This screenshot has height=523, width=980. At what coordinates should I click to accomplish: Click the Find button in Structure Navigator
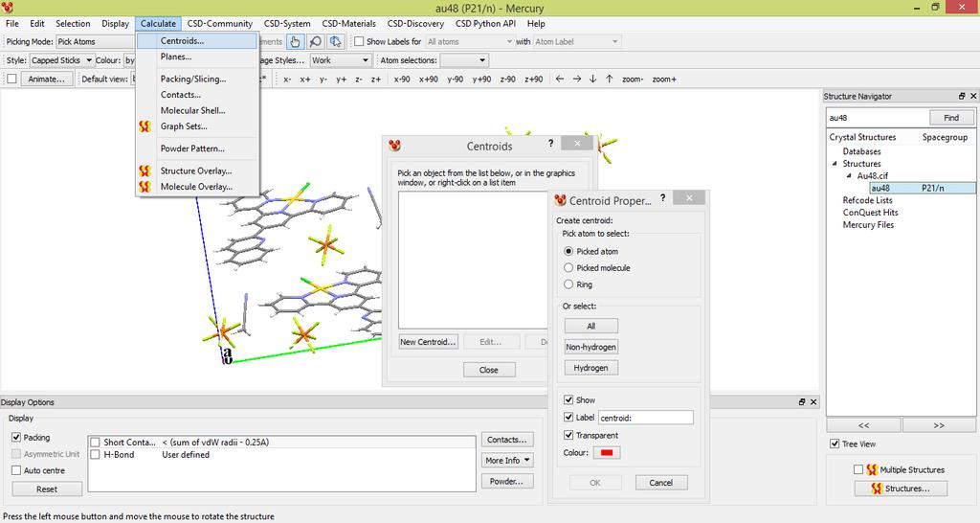(x=951, y=118)
